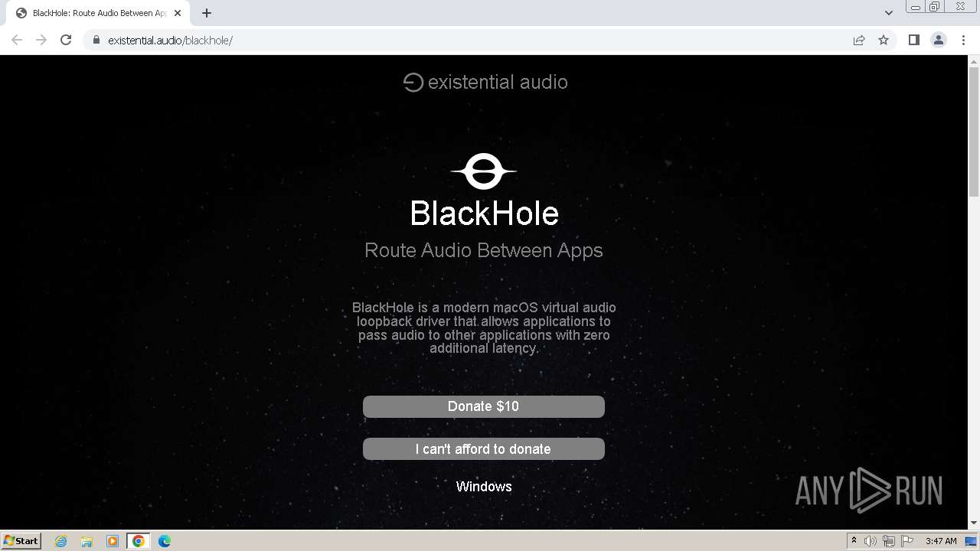The height and width of the screenshot is (551, 980).
Task: Click the page vertical scrollbar thumb
Action: pos(974,132)
